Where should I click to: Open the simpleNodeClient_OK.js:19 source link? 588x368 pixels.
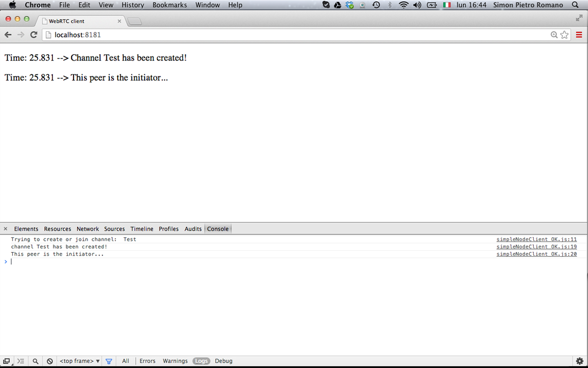coord(537,247)
